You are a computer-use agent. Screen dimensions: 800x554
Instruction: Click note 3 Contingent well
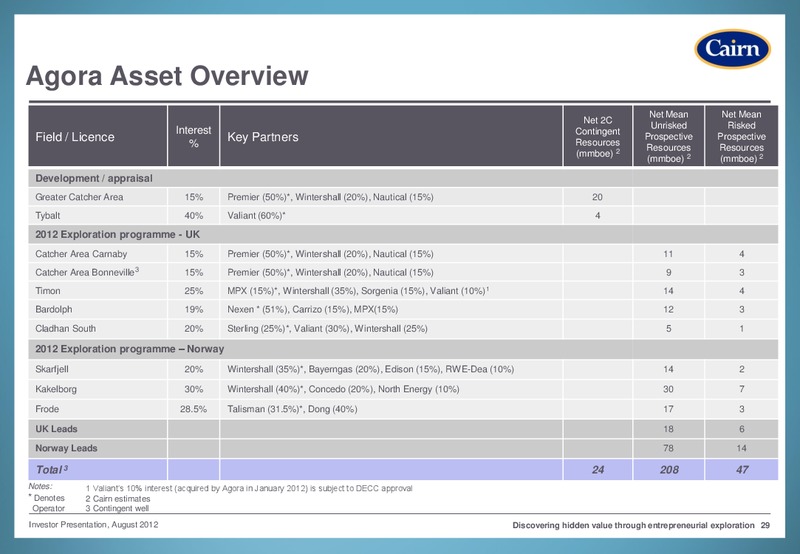pyautogui.click(x=117, y=508)
